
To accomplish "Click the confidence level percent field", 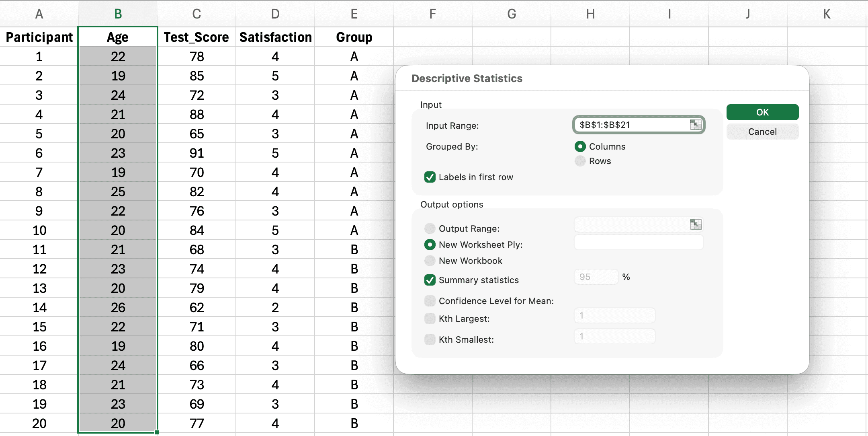I will click(596, 277).
